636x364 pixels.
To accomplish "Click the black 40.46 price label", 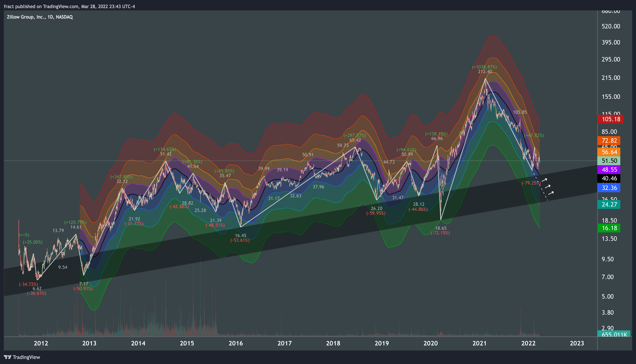I will [609, 178].
